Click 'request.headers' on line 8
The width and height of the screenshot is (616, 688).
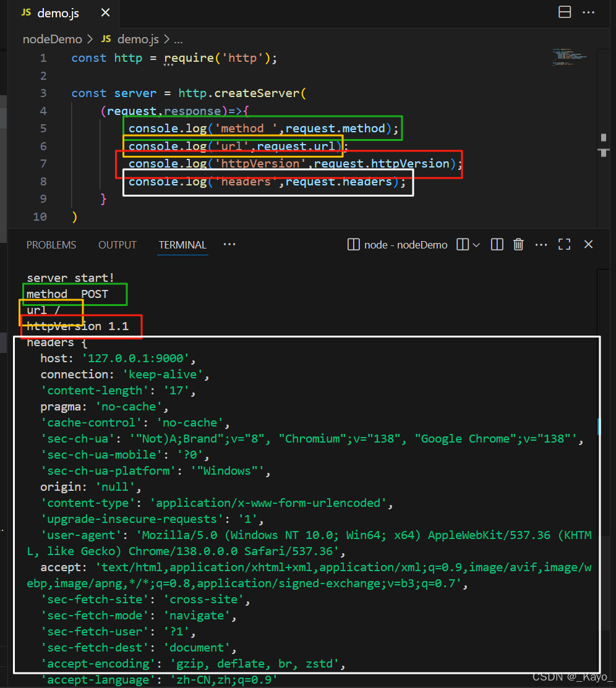[x=338, y=181]
